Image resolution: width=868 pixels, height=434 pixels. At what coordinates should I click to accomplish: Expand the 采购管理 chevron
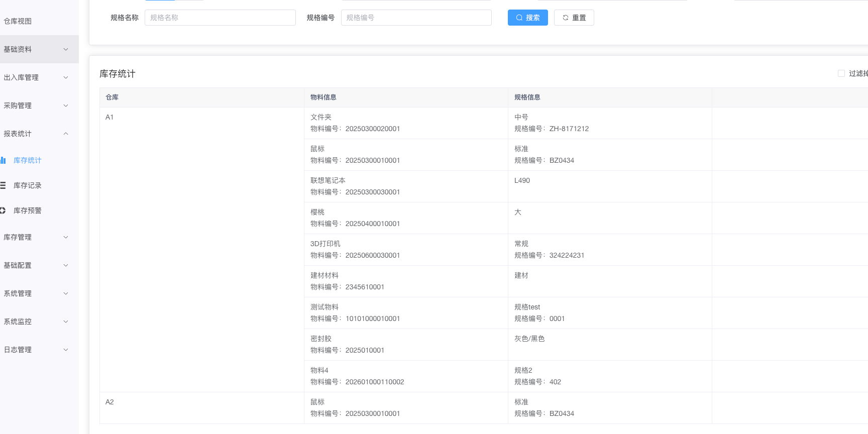66,105
